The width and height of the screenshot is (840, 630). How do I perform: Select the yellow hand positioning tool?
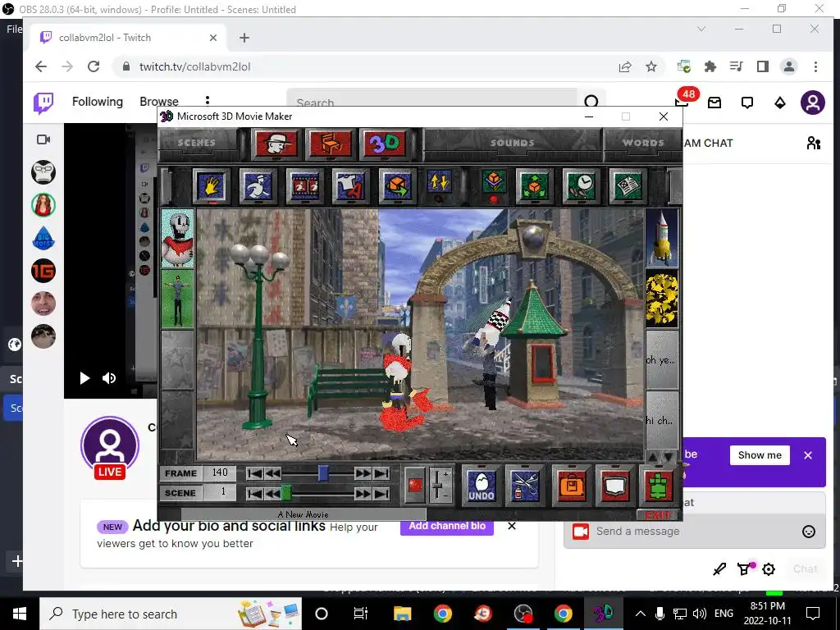click(212, 186)
